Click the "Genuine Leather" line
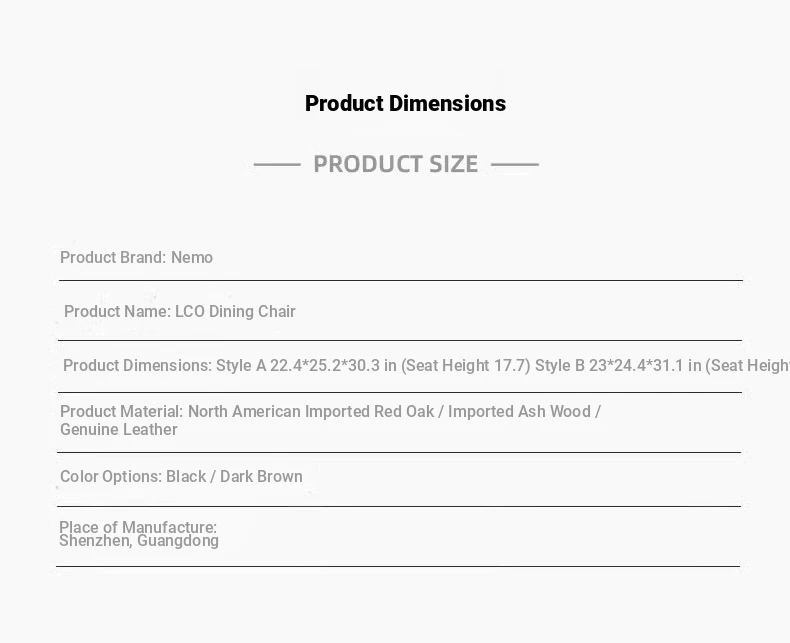 119,430
